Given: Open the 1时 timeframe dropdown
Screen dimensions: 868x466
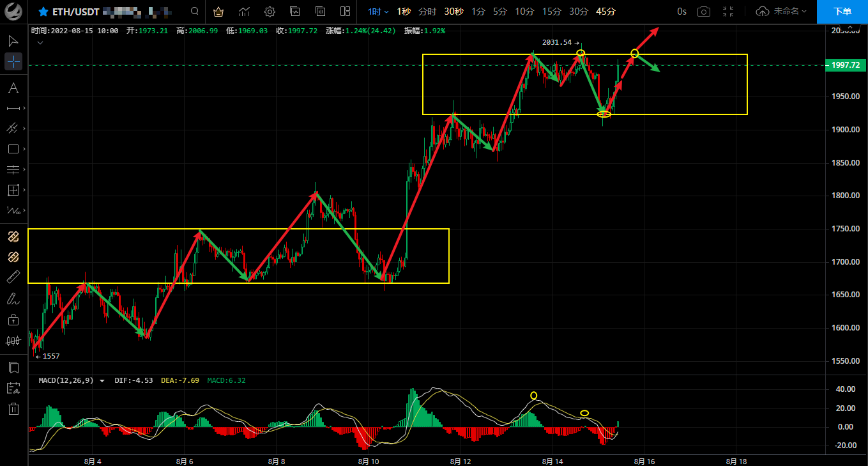Looking at the screenshot, I should tap(377, 12).
